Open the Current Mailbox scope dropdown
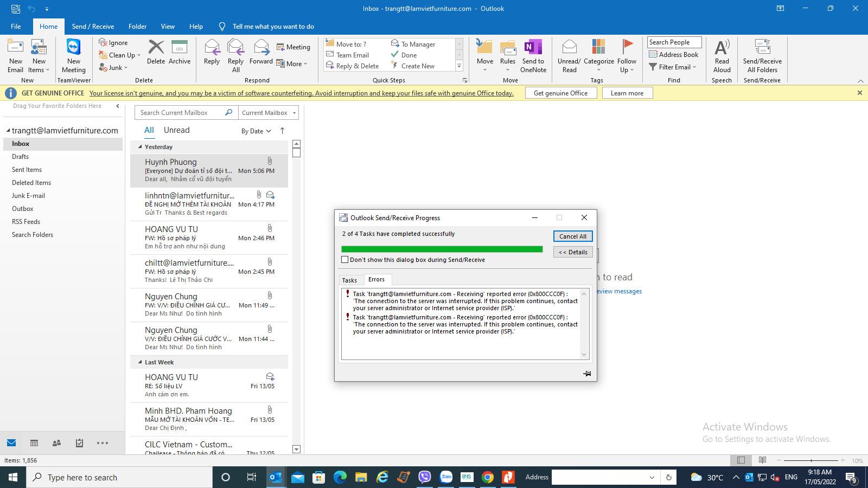 [269, 112]
